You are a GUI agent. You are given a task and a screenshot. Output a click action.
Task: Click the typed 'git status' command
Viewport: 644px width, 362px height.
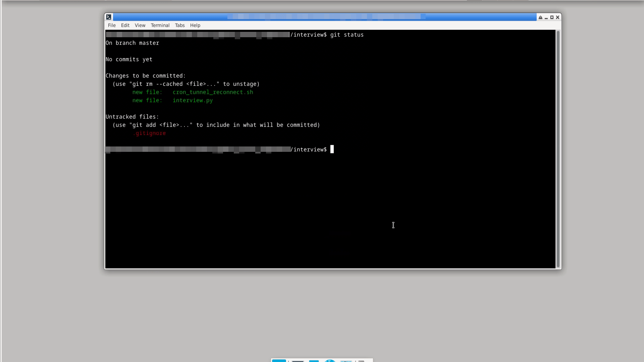click(347, 35)
